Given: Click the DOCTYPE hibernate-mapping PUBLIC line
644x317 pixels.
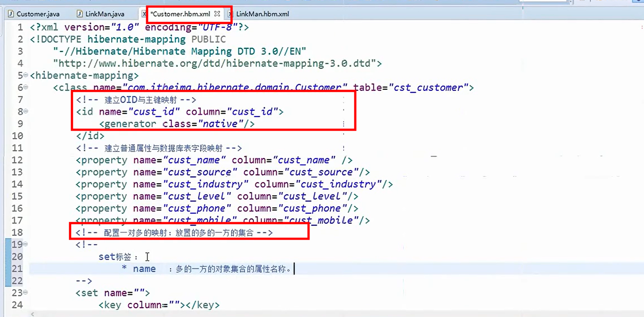Looking at the screenshot, I should [128, 39].
